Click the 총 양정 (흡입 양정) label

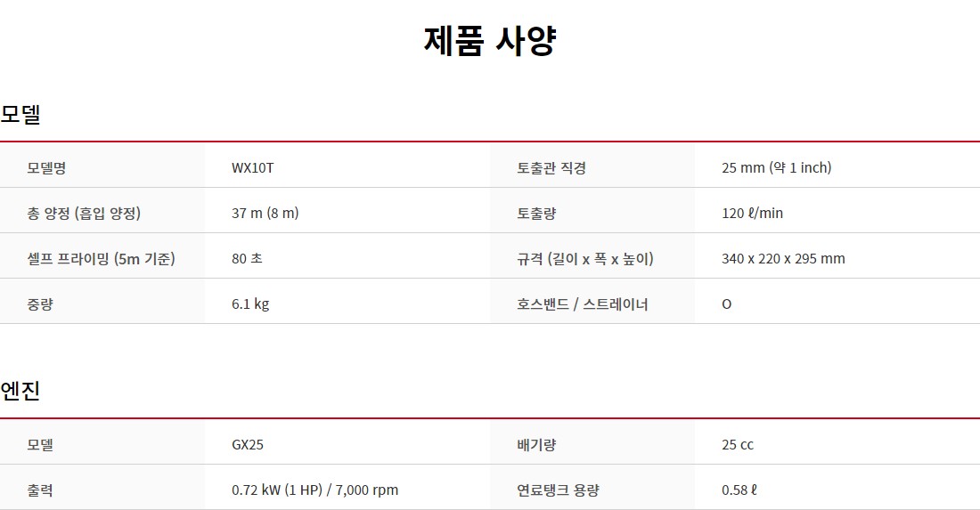coord(84,213)
